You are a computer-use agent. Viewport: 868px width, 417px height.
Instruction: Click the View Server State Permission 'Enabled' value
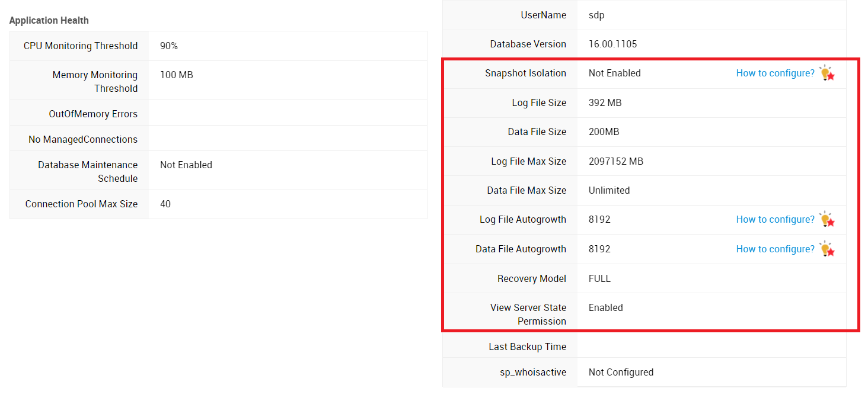pos(605,308)
